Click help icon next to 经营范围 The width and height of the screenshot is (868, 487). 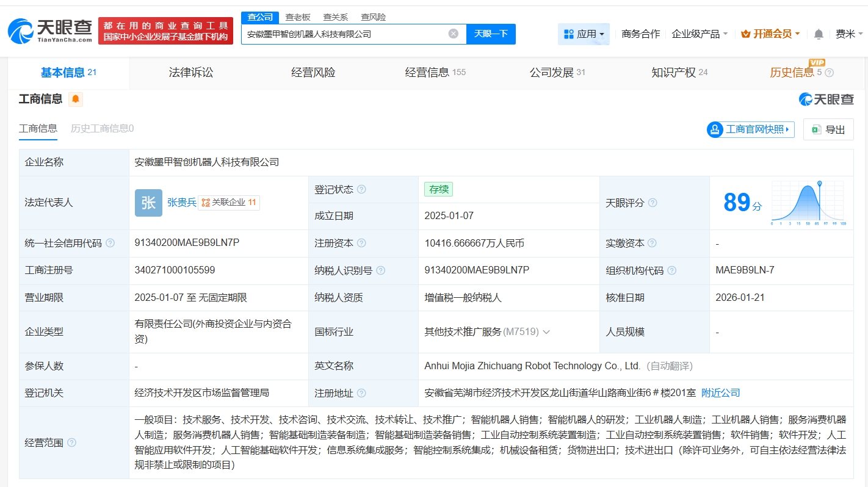click(72, 442)
